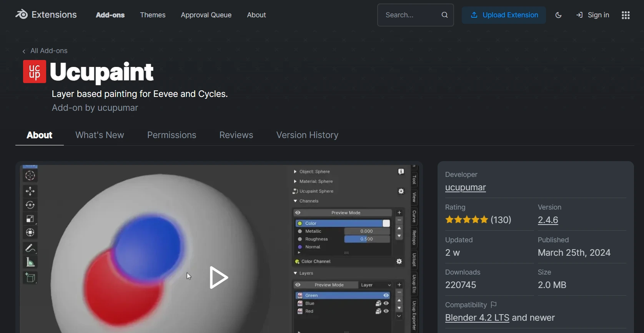
Task: Click the gear icon beside Ucupaint Sphere
Action: point(401,191)
